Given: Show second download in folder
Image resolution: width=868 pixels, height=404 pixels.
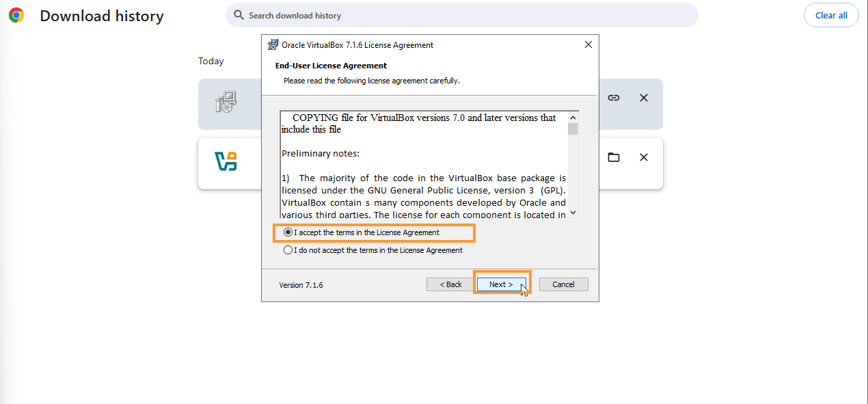Looking at the screenshot, I should 614,157.
